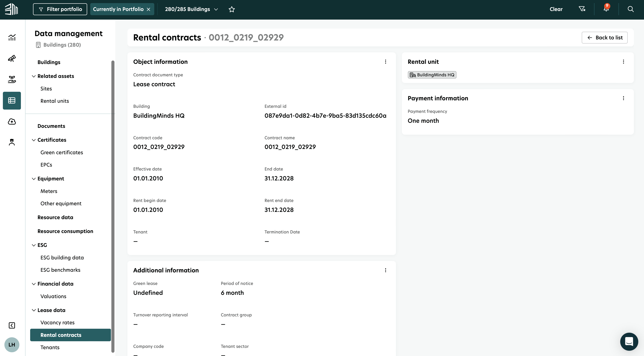Collapse the Certificates tree group

(x=34, y=140)
